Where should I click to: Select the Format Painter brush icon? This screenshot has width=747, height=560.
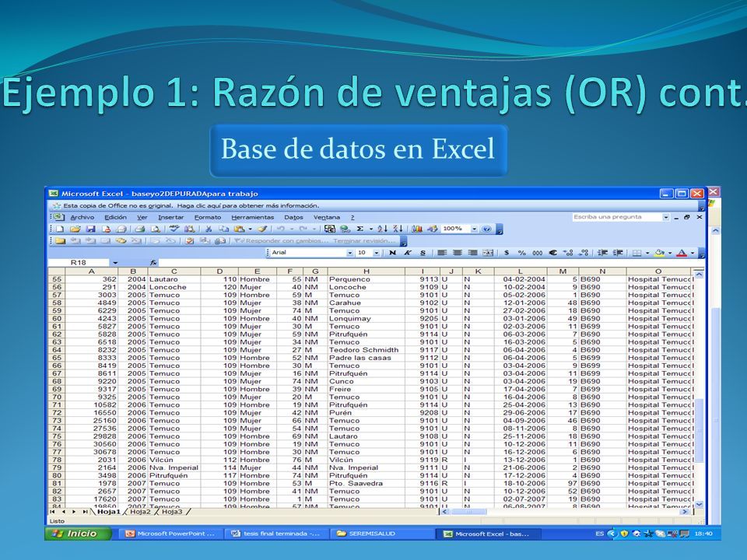pyautogui.click(x=262, y=229)
